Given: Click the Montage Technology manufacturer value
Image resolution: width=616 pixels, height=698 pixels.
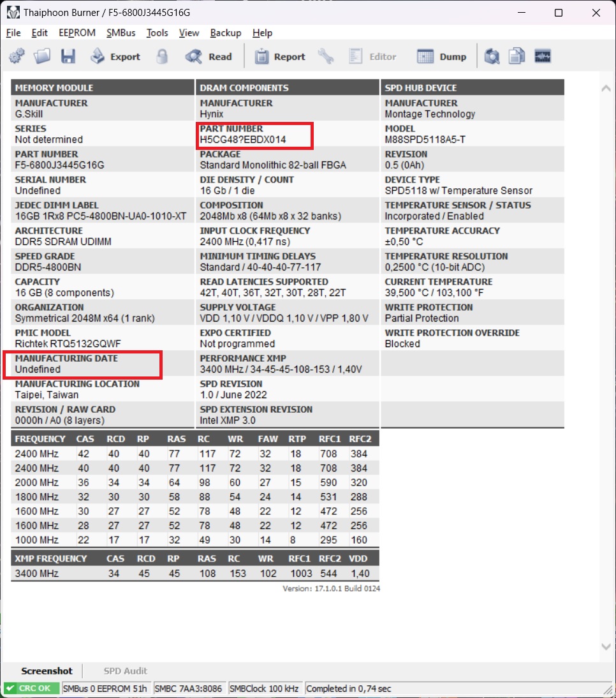Looking at the screenshot, I should 430,114.
